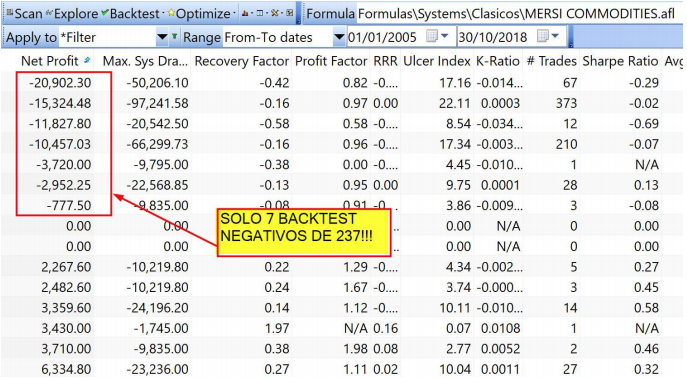
Task: Select the -20,902.30 net profit cell
Action: pyautogui.click(x=60, y=83)
